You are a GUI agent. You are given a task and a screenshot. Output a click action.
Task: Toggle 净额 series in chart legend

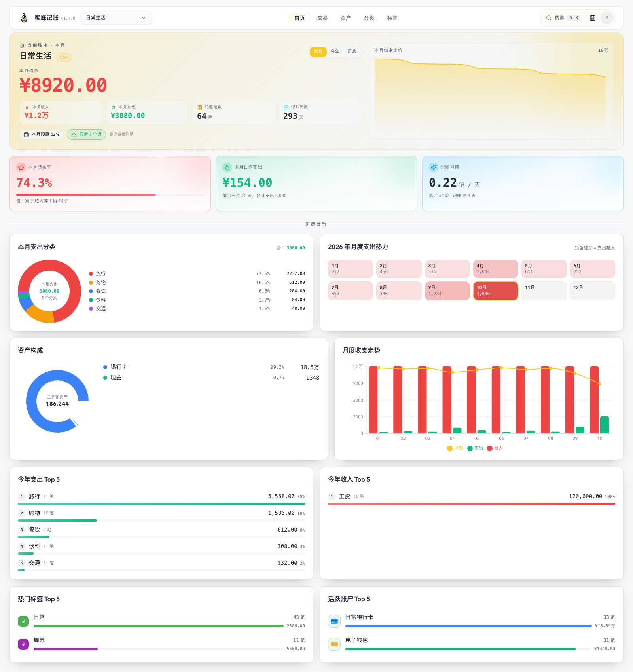[x=455, y=448]
